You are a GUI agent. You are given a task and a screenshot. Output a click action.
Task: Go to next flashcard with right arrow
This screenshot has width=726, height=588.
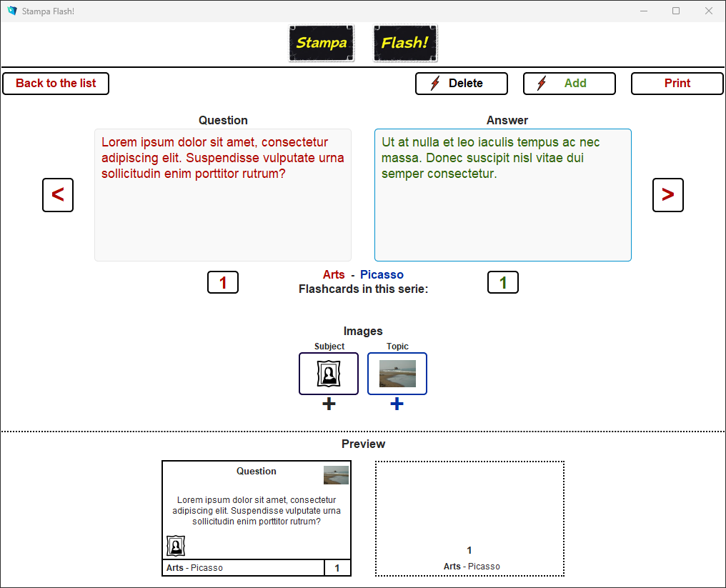tap(667, 195)
